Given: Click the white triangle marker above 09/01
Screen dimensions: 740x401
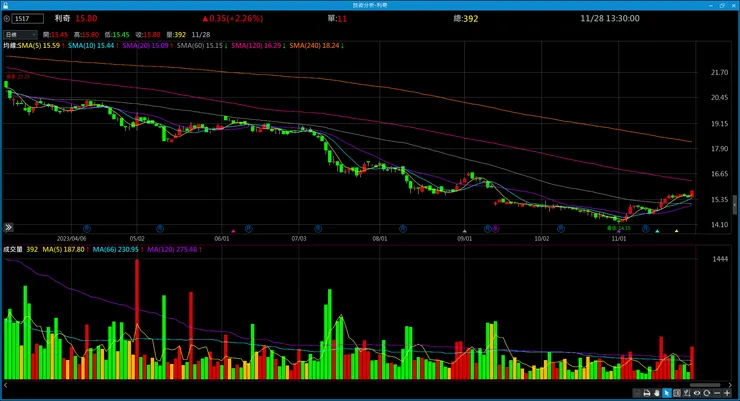Looking at the screenshot, I should [x=464, y=231].
